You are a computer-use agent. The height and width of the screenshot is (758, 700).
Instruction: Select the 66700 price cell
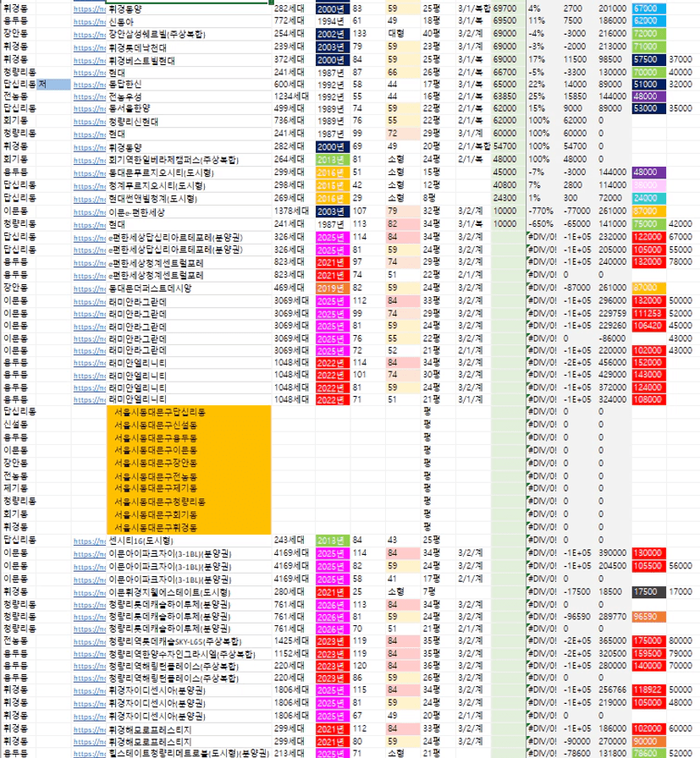[508, 72]
